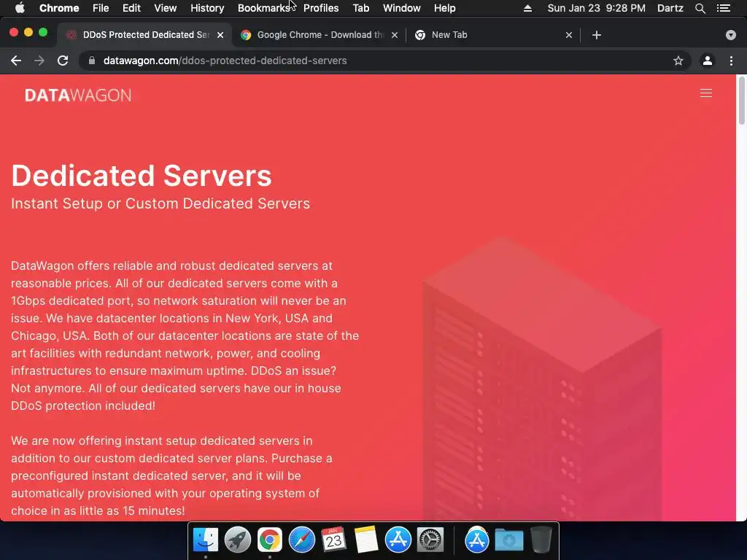Go back to the previous page
Image resolution: width=747 pixels, height=560 pixels.
16,61
